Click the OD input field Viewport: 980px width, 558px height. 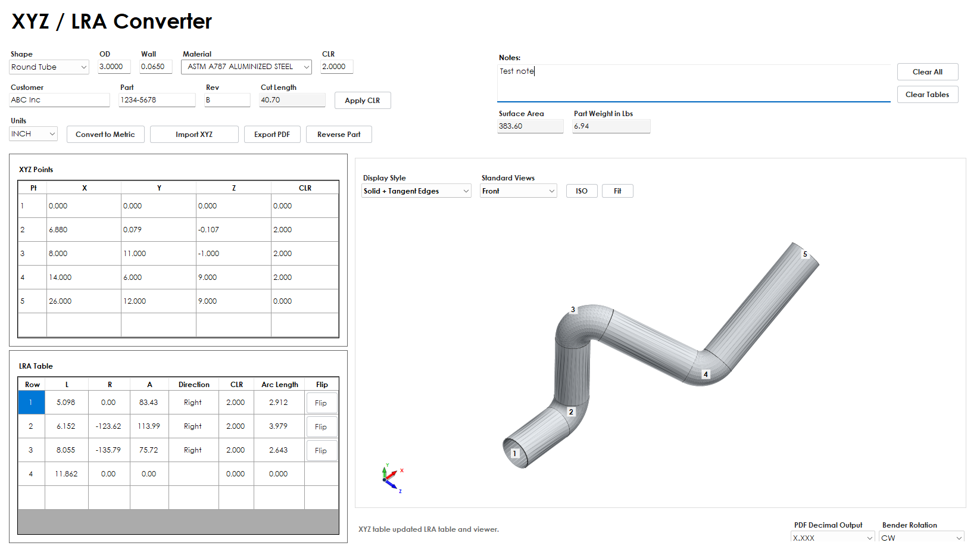[114, 67]
